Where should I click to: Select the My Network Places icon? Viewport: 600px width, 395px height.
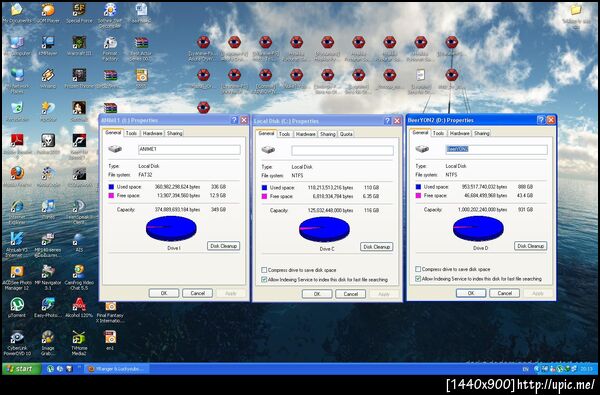pyautogui.click(x=16, y=81)
